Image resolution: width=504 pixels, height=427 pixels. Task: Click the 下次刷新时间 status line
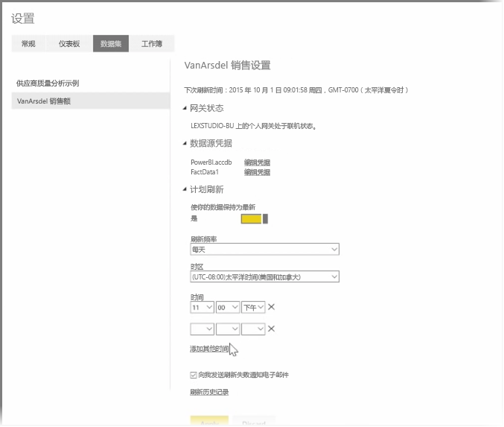click(x=296, y=90)
